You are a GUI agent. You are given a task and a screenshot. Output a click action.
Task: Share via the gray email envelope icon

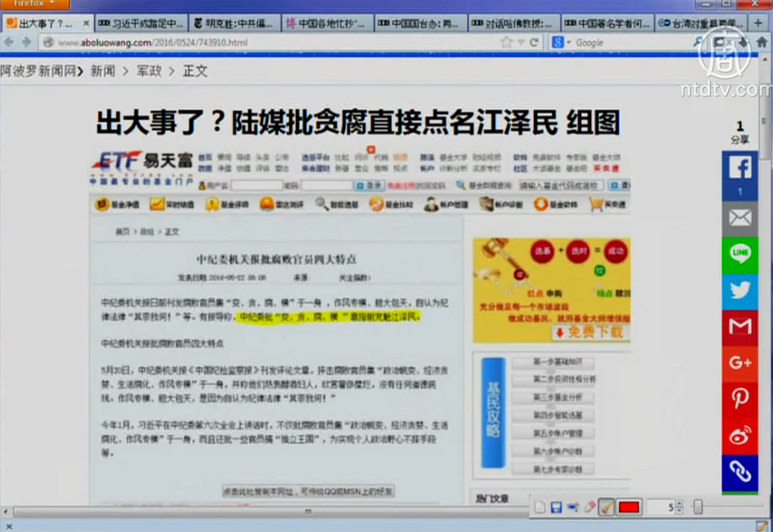coord(740,218)
